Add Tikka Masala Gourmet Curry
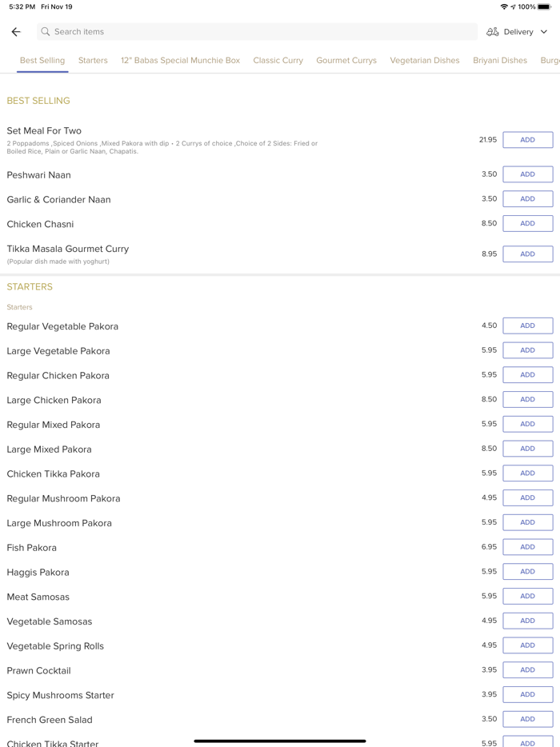 [x=527, y=254]
